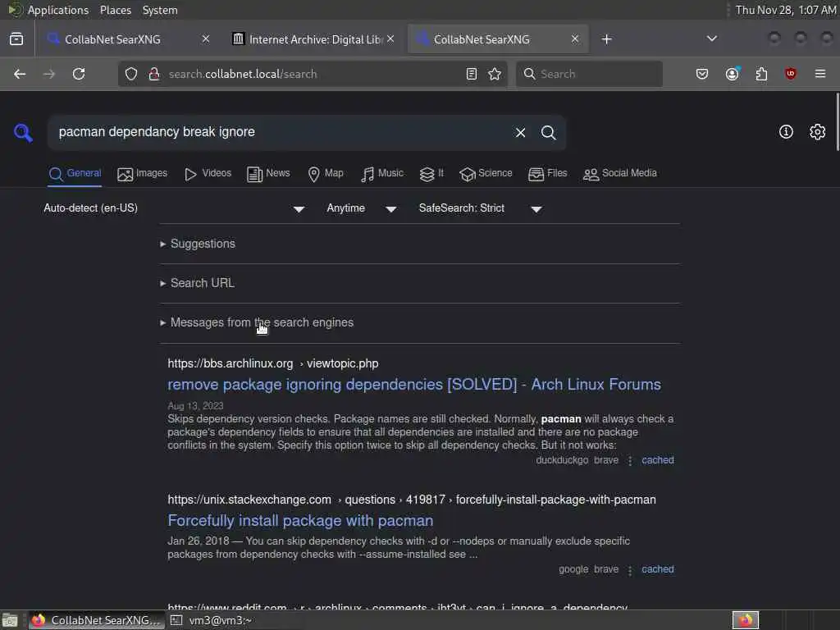Open 'remove package ignoring dependencies' result link

pyautogui.click(x=414, y=385)
